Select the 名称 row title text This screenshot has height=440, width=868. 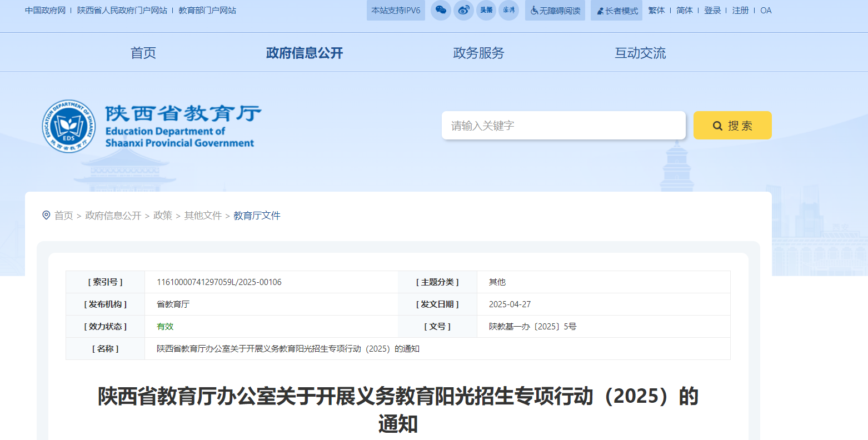[x=288, y=349]
